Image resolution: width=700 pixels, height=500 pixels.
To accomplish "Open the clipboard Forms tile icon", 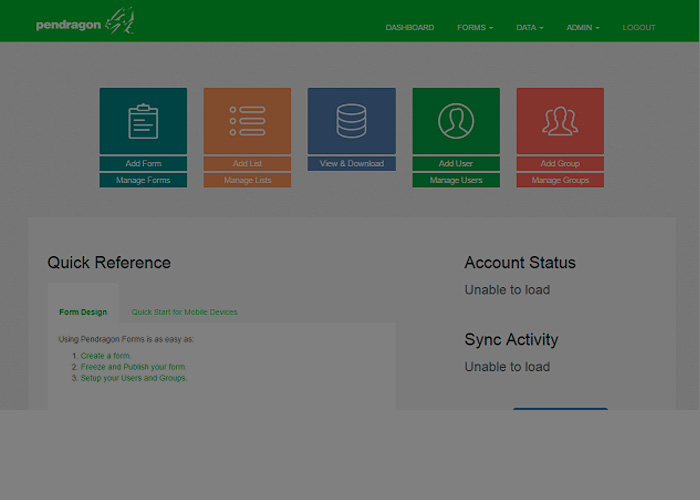I will (x=143, y=121).
